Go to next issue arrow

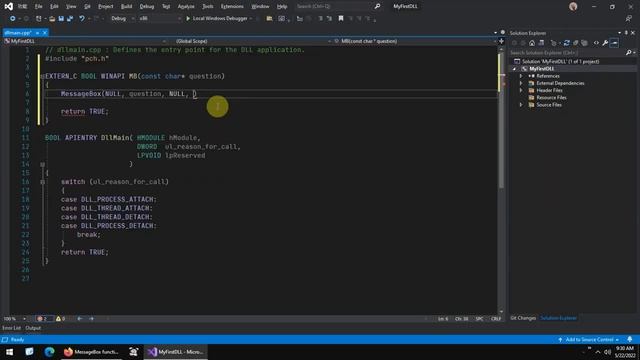coord(91,319)
